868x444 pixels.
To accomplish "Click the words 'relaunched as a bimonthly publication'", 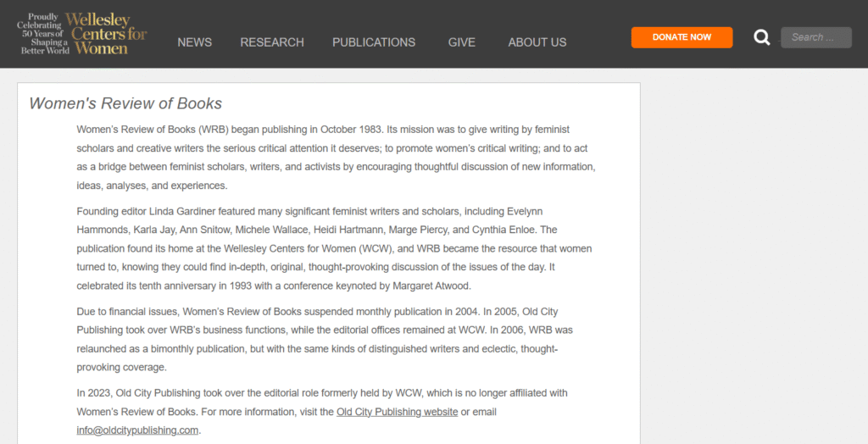I will click(160, 349).
